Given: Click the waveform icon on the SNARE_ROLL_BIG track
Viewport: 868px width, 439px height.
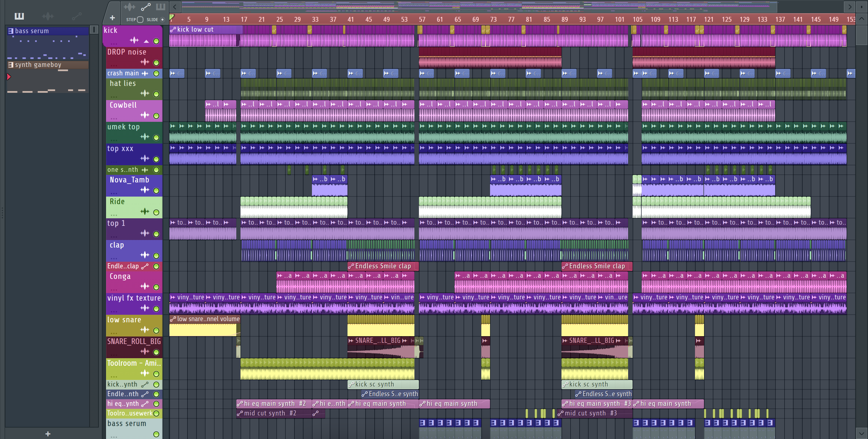Looking at the screenshot, I should coord(145,351).
